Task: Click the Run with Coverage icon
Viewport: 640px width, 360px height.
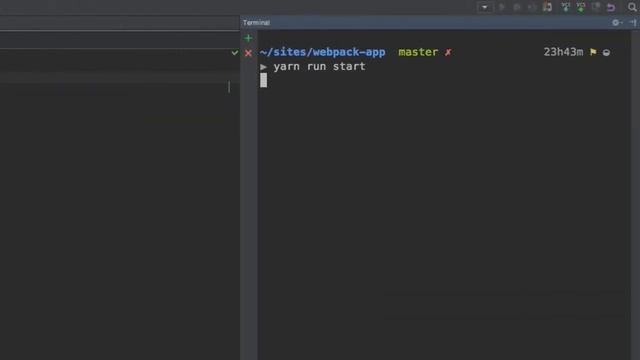Action: 532,7
